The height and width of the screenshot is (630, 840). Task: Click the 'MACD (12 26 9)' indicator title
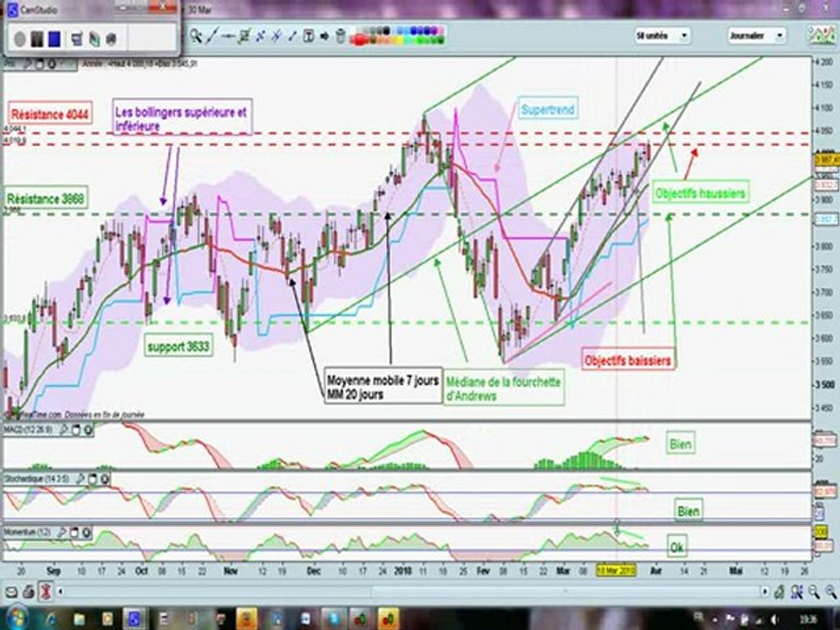(x=29, y=430)
